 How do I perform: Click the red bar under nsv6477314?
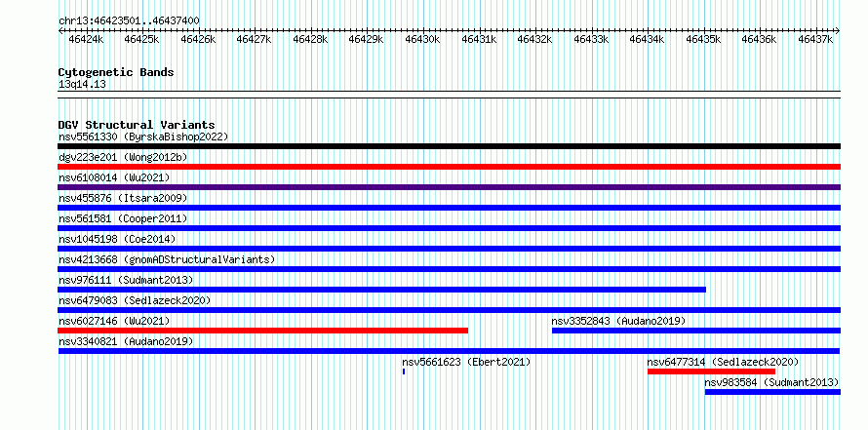click(x=711, y=371)
